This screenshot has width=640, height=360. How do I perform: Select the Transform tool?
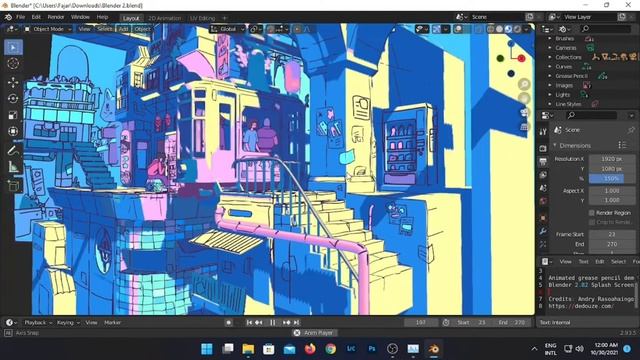coord(13,131)
